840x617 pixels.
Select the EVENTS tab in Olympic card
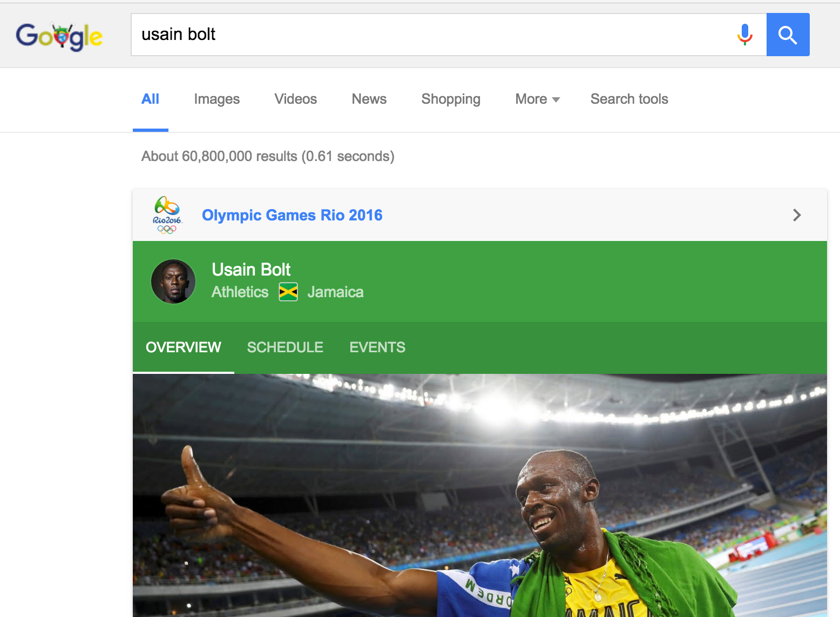[x=377, y=347]
